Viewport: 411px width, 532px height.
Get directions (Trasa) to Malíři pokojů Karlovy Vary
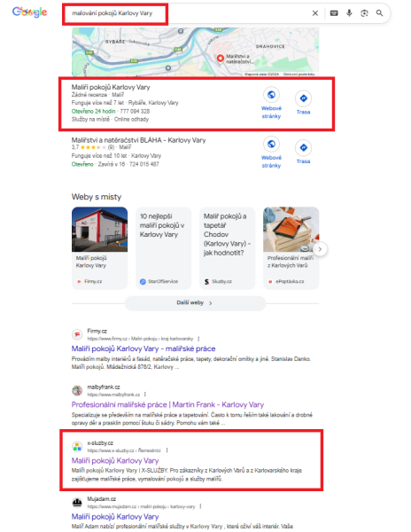pos(303,98)
